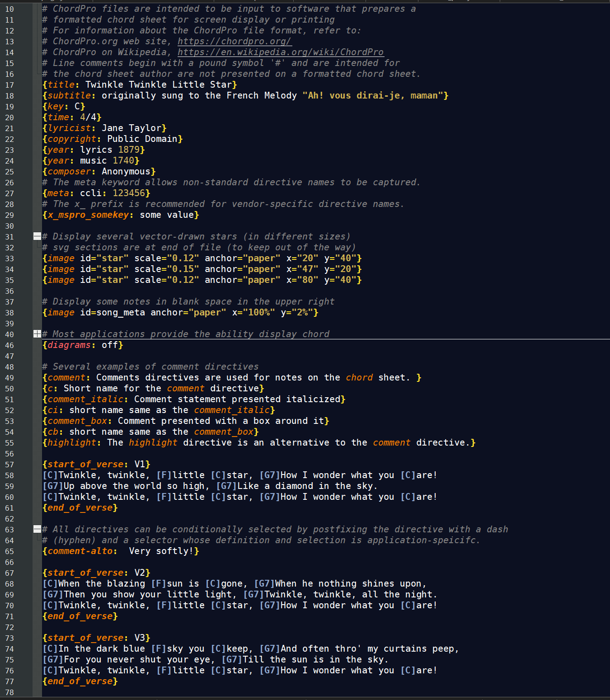Collapse the fold marker at line 63
Viewport: 610px width, 700px height.
point(37,529)
